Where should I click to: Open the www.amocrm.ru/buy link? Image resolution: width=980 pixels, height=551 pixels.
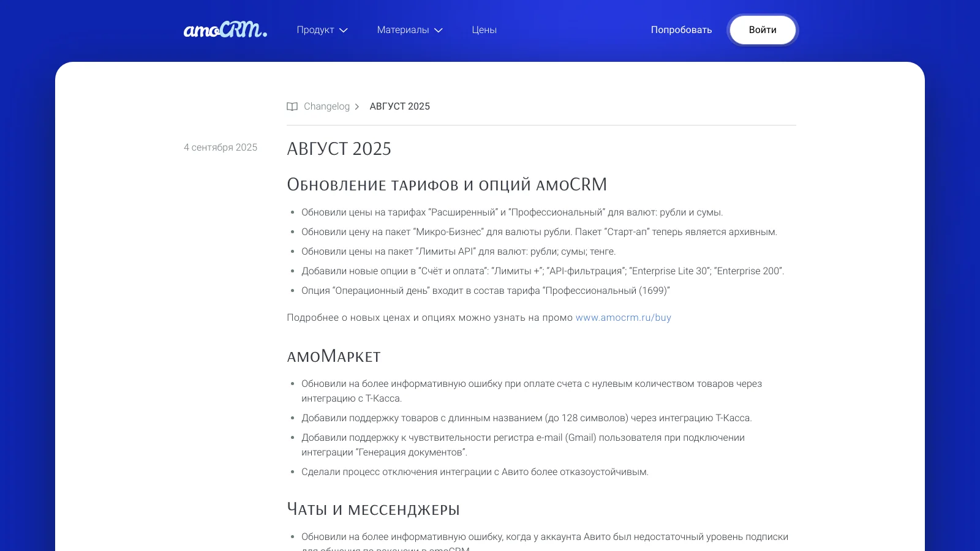click(624, 318)
